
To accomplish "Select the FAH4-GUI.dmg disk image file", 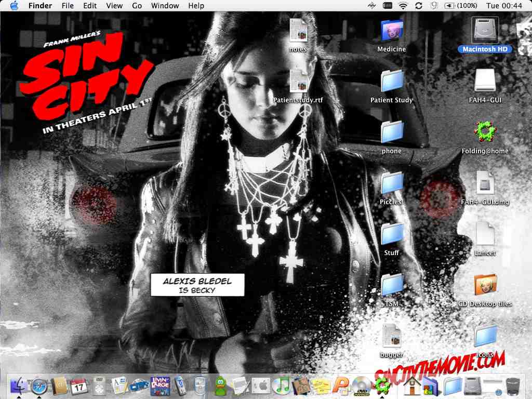I will coord(485,183).
